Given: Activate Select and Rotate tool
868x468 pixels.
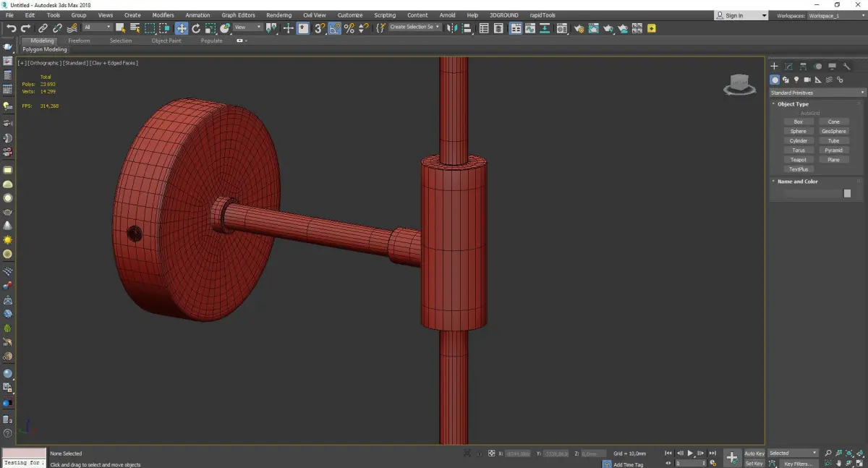Looking at the screenshot, I should pyautogui.click(x=195, y=28).
